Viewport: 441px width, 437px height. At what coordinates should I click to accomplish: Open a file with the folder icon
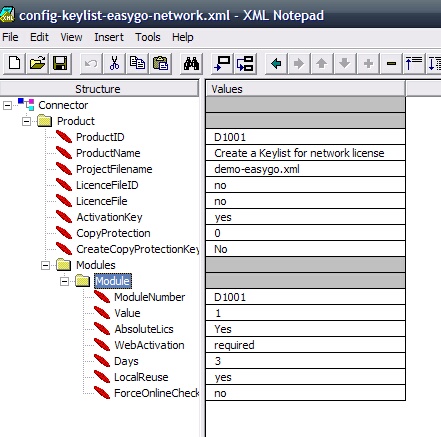tap(37, 63)
